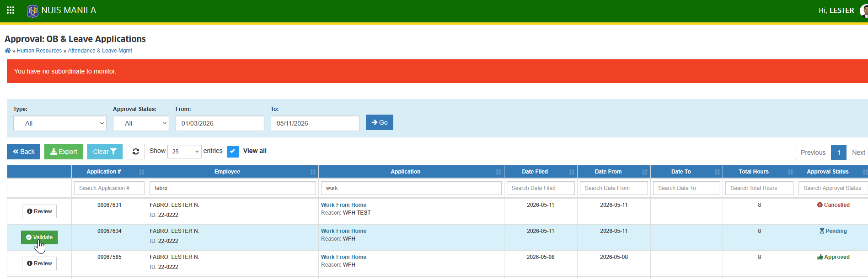Open Work From Home link in row 00067634
Viewport: 868px width, 279px height.
coord(343,231)
